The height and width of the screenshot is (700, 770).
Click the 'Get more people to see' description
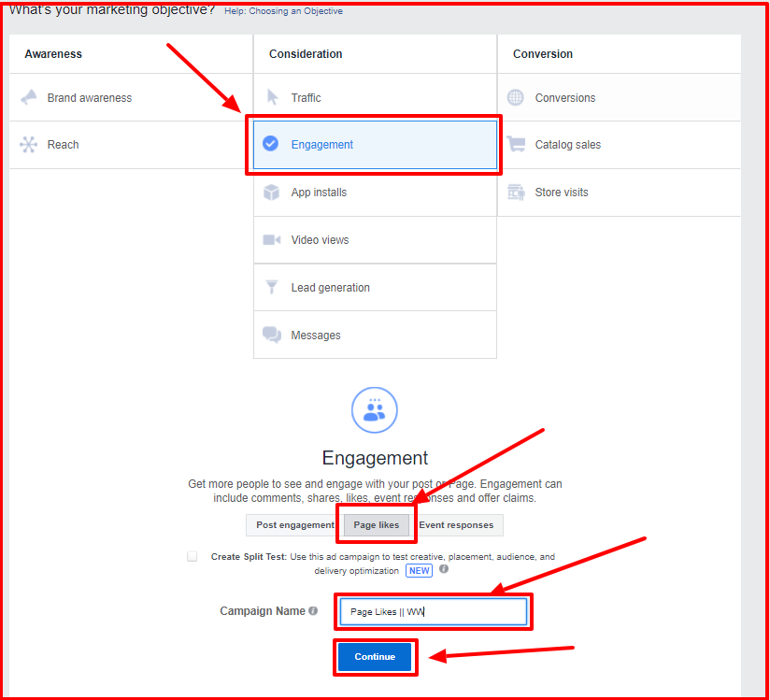pos(375,491)
